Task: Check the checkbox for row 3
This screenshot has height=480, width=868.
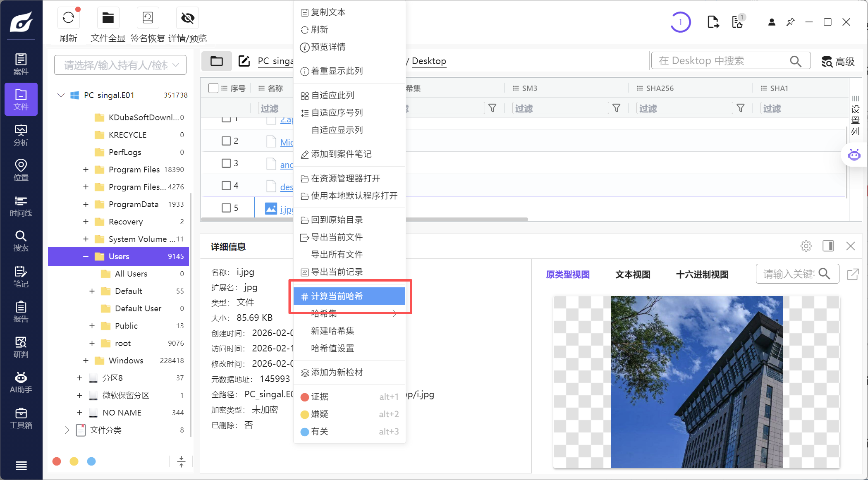Action: click(226, 163)
